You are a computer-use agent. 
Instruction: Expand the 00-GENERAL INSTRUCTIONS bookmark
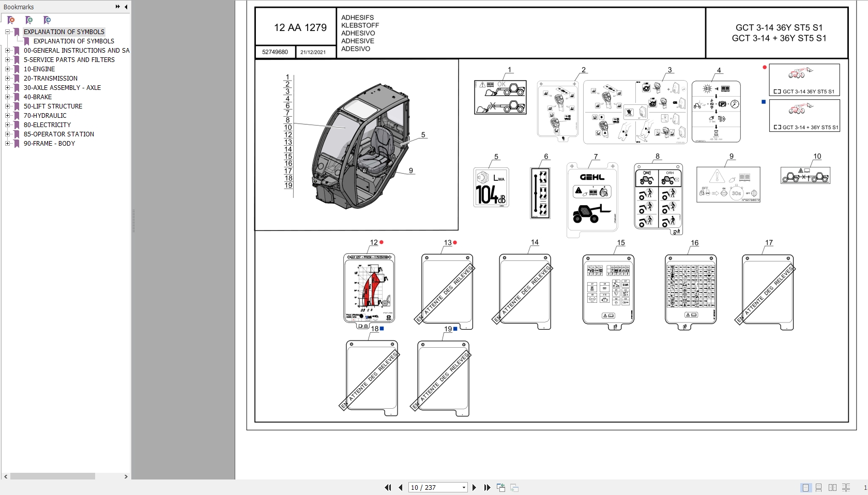point(8,50)
